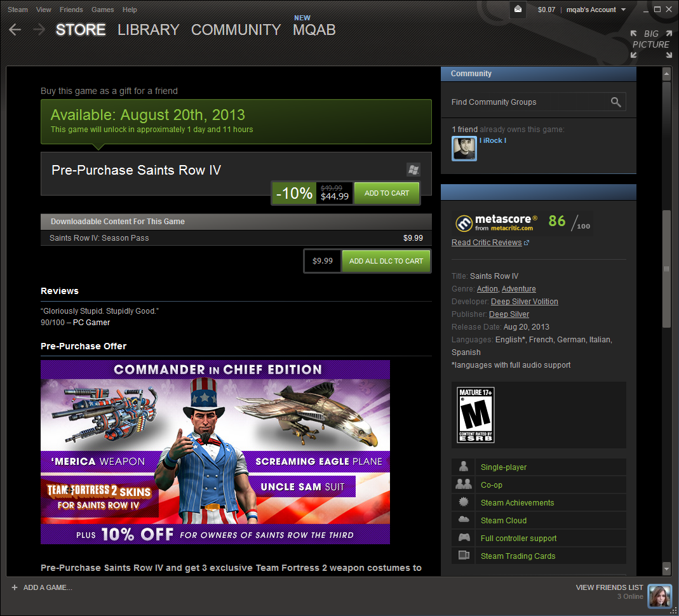Click the plus icon beside Add a Game
Screen dimensions: 679x616
15,587
